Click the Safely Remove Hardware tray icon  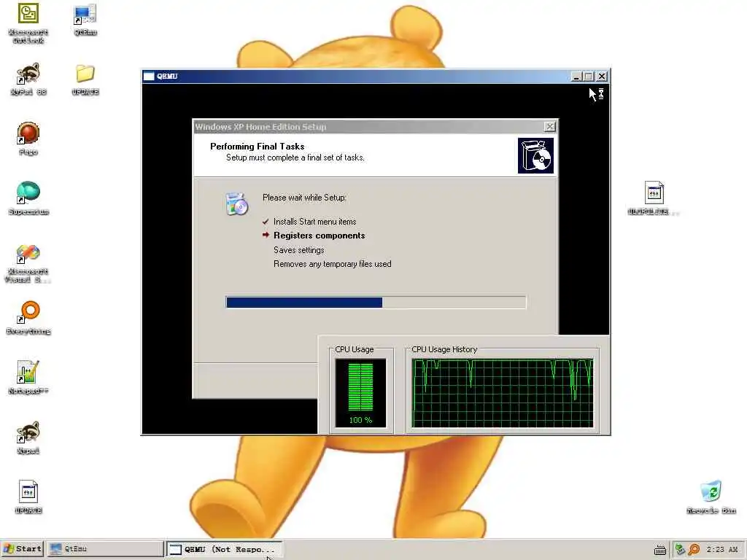pyautogui.click(x=680, y=550)
